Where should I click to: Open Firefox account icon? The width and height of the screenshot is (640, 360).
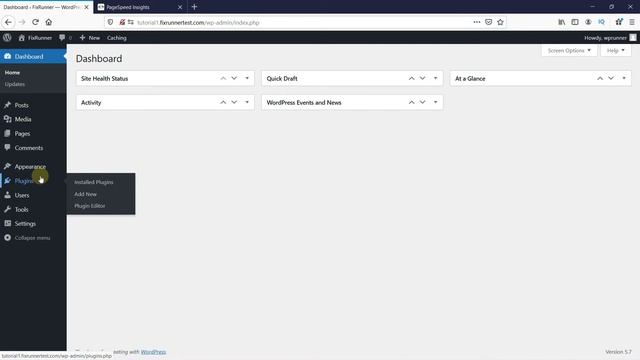[588, 22]
